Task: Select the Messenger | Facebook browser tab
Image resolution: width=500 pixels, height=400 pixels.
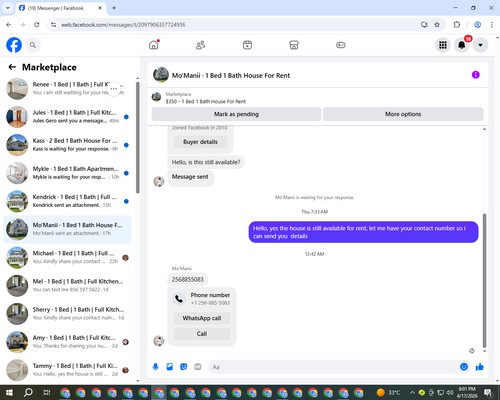Action: (x=61, y=8)
